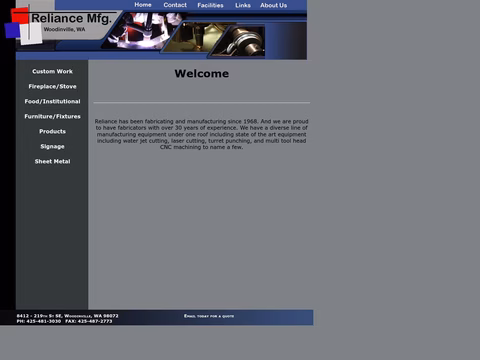Image resolution: width=480 pixels, height=360 pixels.
Task: Open the Fireplace/Stove category
Action: 52,86
